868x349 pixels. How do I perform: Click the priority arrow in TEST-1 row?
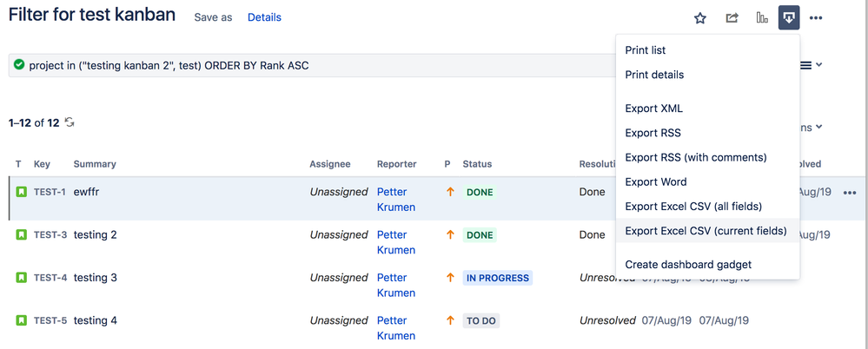pyautogui.click(x=450, y=192)
